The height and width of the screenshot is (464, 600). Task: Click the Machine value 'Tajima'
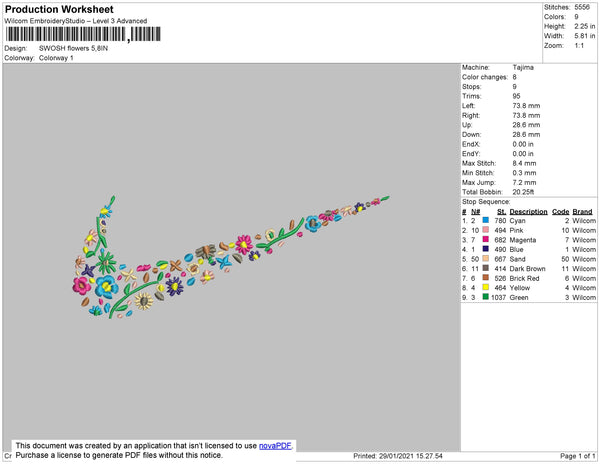[523, 67]
